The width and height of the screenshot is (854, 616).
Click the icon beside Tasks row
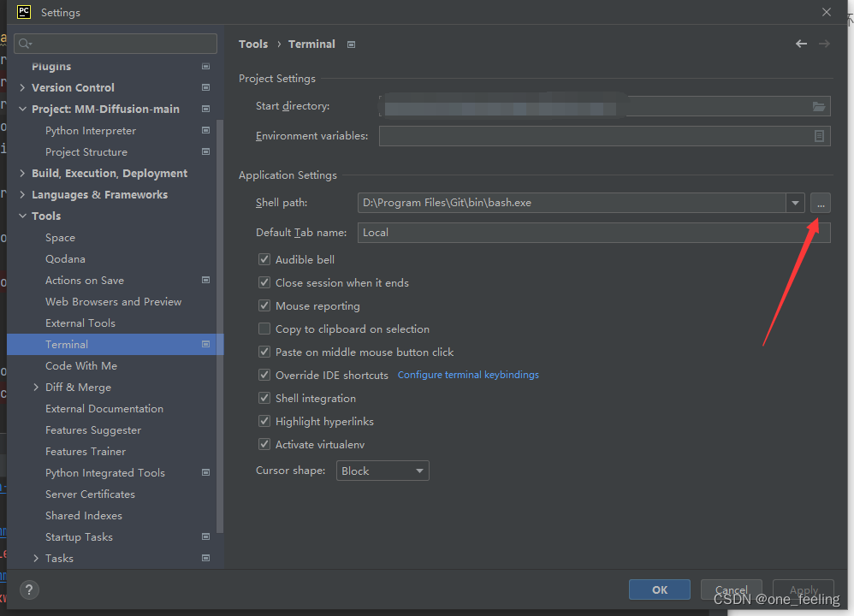click(x=206, y=559)
